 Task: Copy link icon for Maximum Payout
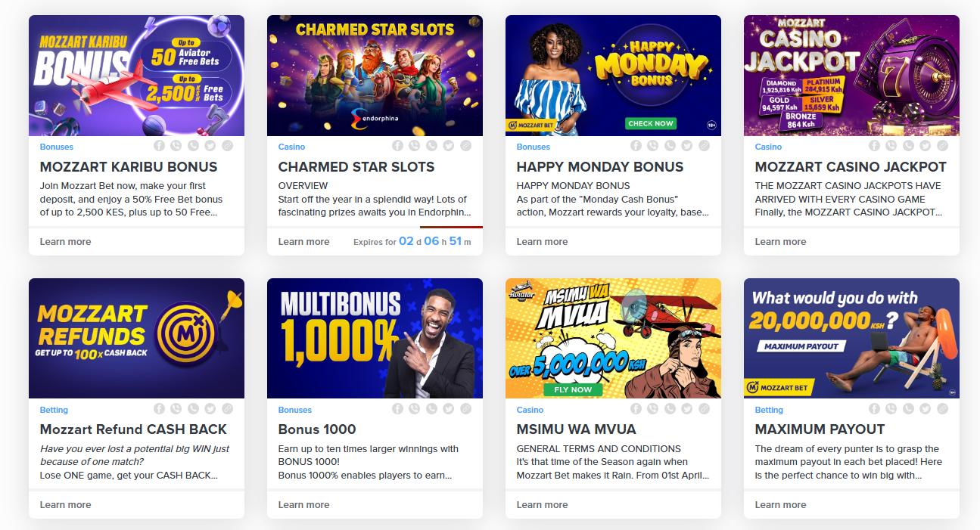click(x=942, y=409)
